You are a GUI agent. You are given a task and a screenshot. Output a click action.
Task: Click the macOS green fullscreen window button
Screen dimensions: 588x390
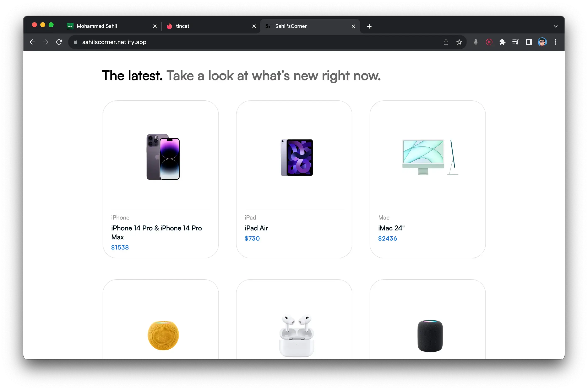tap(51, 25)
